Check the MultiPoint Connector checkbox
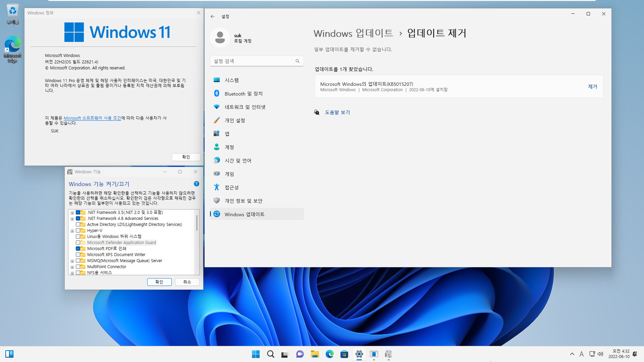This screenshot has height=362, width=644. 78,267
